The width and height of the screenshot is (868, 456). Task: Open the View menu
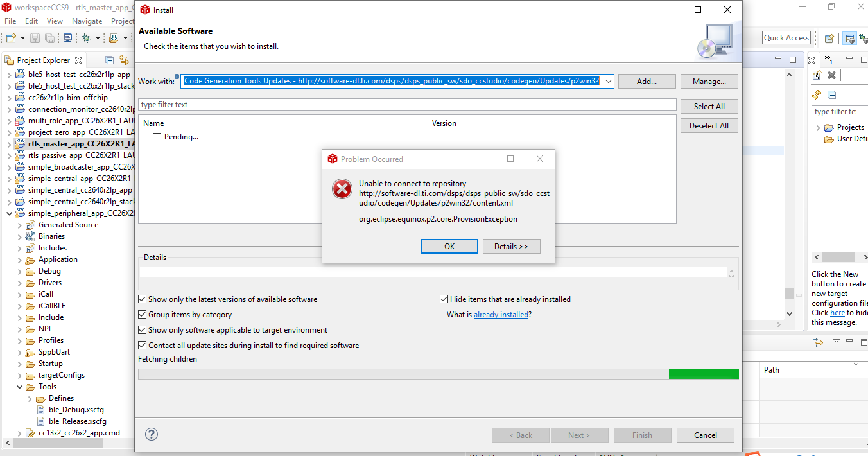[55, 21]
